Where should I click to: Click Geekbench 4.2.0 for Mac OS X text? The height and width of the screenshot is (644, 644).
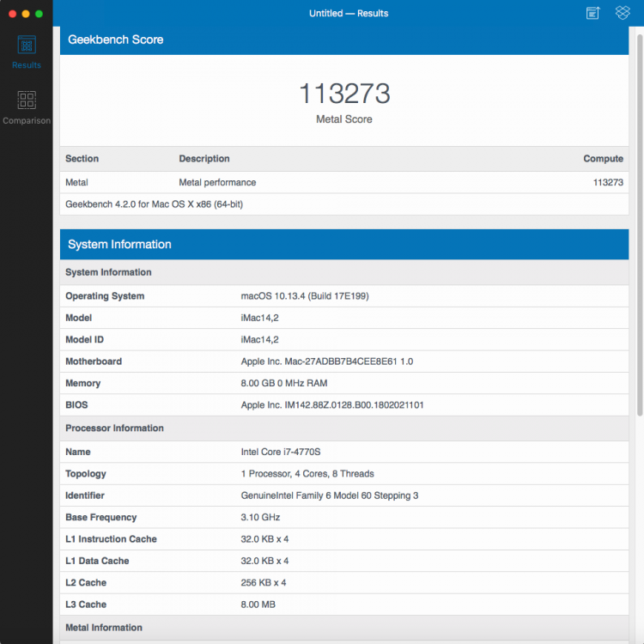[154, 204]
